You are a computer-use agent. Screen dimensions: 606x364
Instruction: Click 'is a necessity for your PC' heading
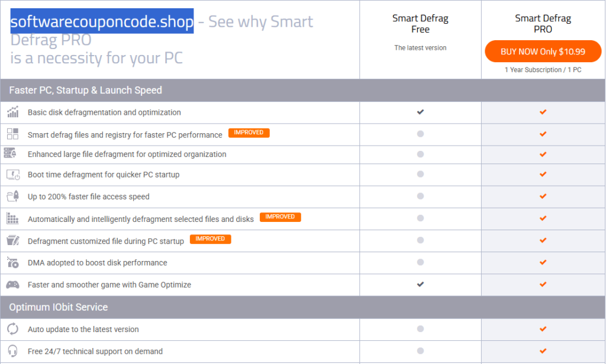[x=96, y=58]
